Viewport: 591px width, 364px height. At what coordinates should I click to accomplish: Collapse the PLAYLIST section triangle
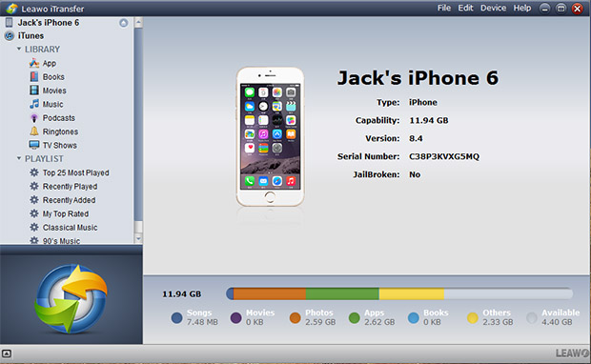coord(19,158)
